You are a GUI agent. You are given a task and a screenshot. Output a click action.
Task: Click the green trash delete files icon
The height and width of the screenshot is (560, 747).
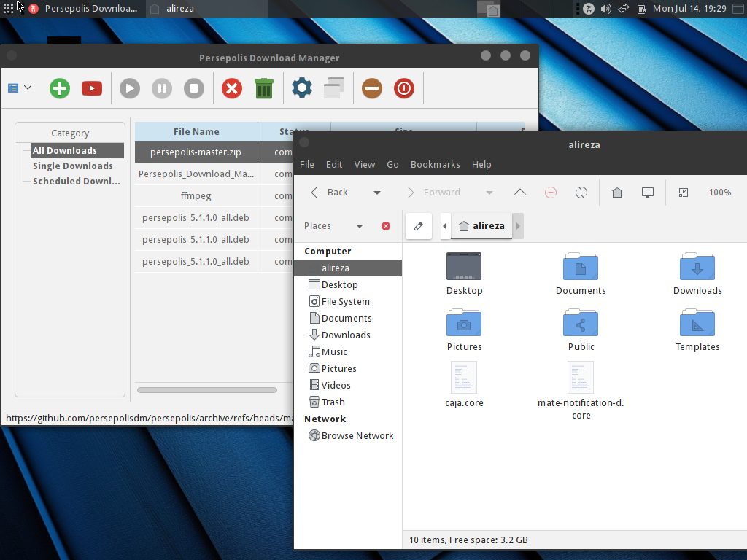264,88
